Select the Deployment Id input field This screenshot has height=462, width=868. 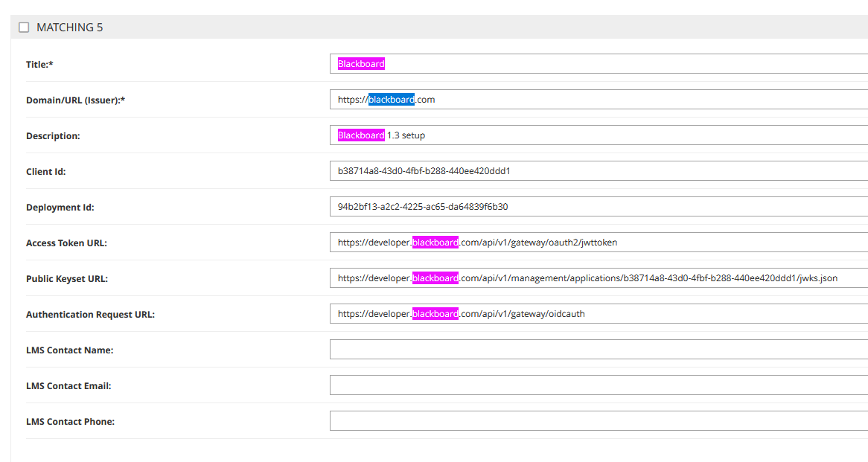point(599,206)
